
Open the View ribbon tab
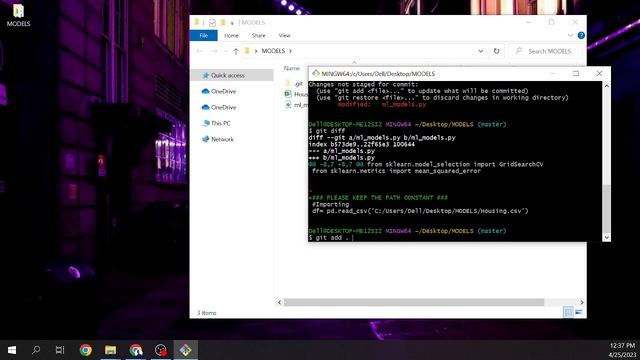(x=284, y=36)
